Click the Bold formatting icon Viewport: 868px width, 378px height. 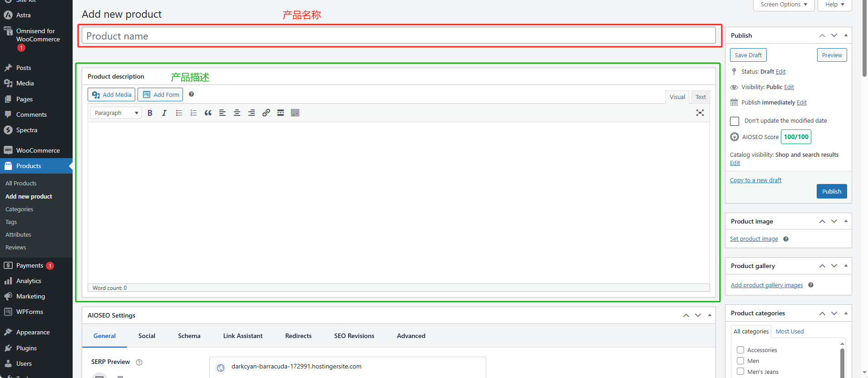pyautogui.click(x=150, y=113)
